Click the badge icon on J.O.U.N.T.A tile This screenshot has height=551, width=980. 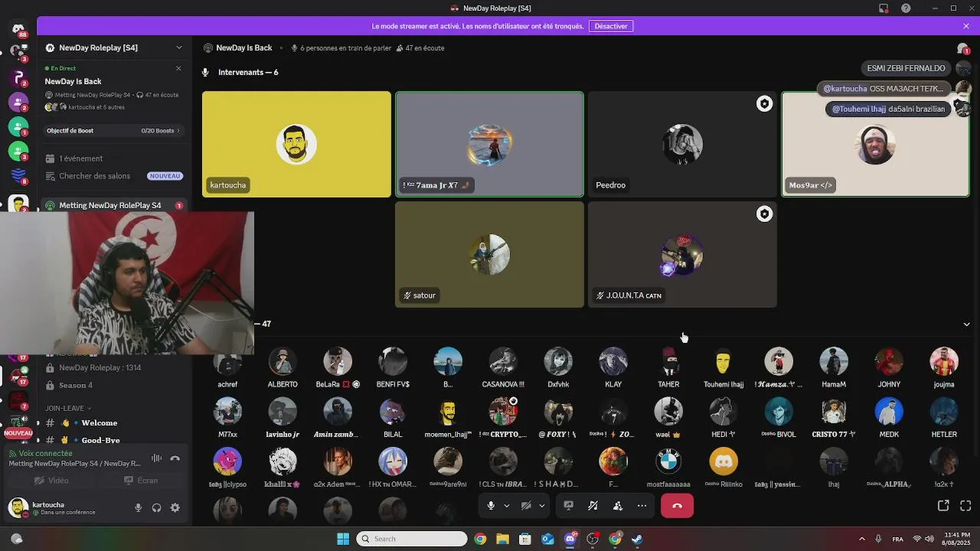point(764,214)
